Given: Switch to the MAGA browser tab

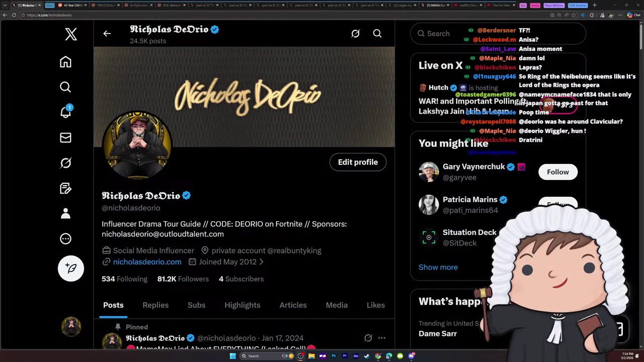Looking at the screenshot, I should click(x=436, y=5).
